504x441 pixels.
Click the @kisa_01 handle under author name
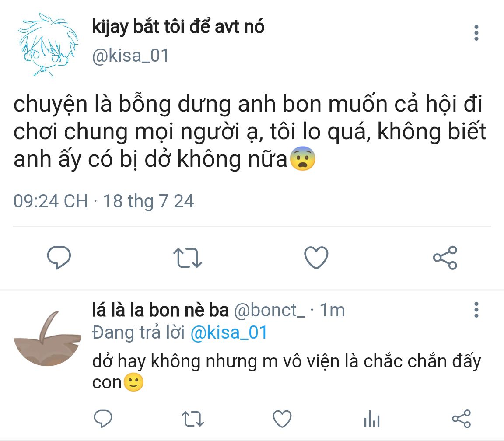130,56
